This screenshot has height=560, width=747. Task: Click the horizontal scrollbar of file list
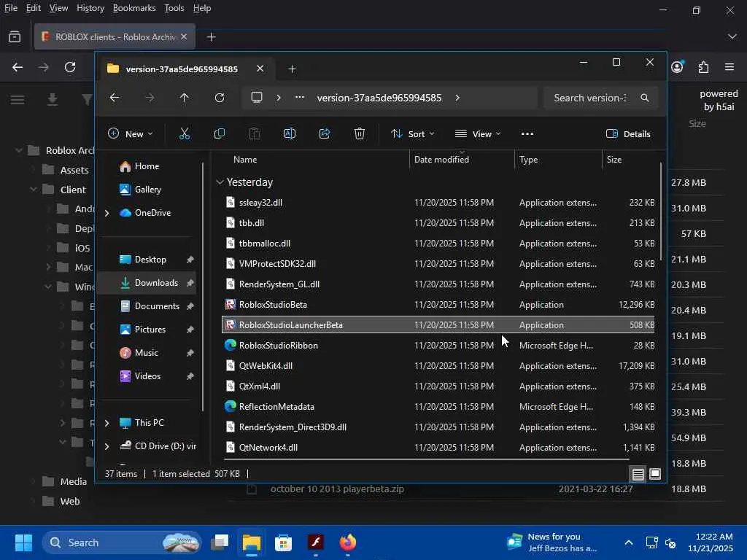tap(426, 459)
